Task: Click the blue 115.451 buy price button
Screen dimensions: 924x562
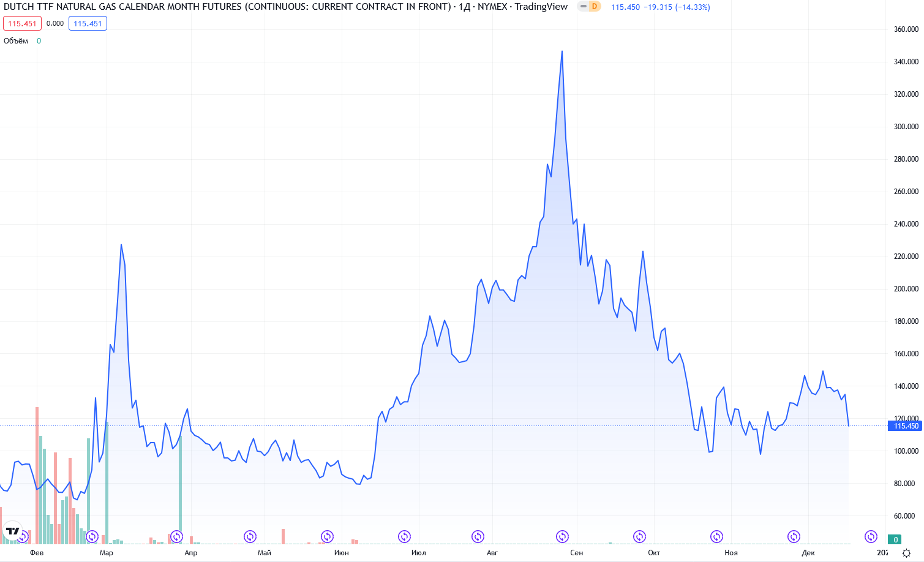Action: [88, 24]
